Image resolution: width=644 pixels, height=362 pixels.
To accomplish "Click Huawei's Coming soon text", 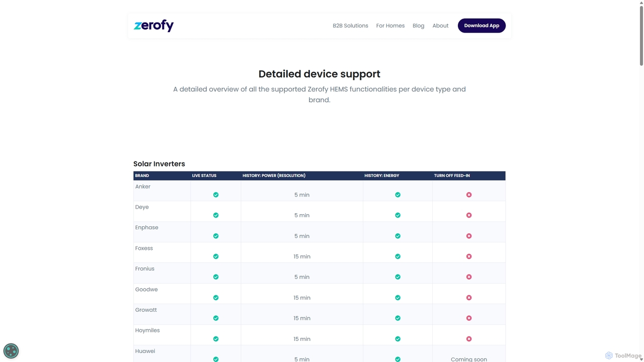I will 469,359.
